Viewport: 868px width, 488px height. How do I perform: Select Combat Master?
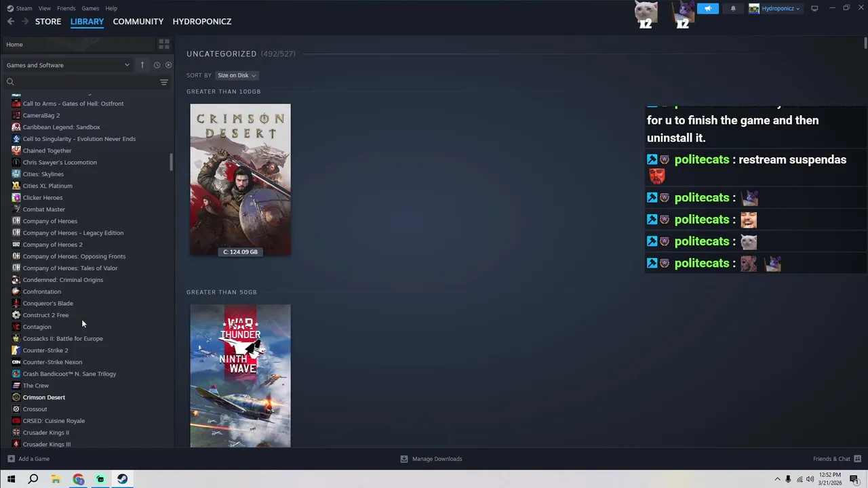pos(44,209)
